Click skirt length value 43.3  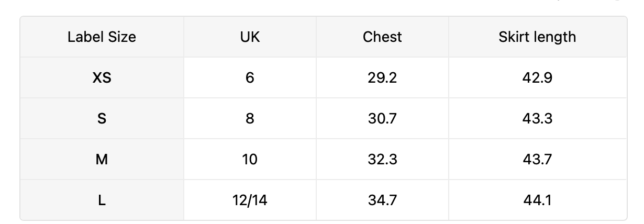coord(537,118)
